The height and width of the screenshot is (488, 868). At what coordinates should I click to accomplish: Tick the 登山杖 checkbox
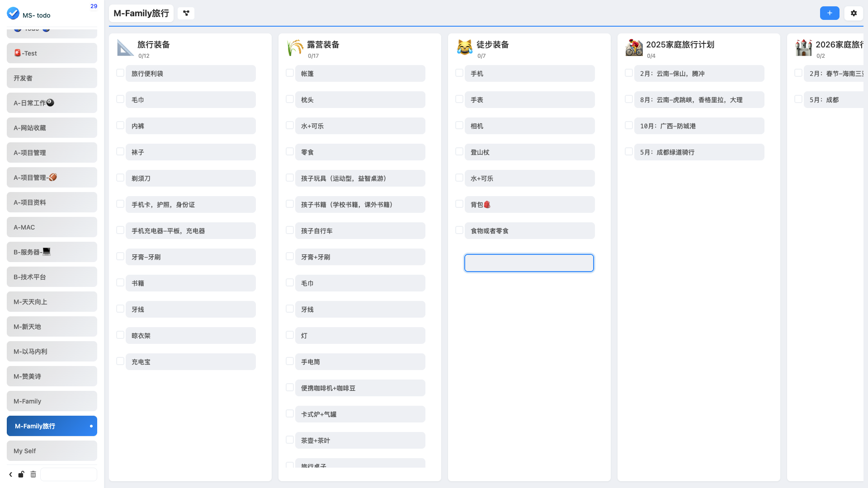coord(459,151)
